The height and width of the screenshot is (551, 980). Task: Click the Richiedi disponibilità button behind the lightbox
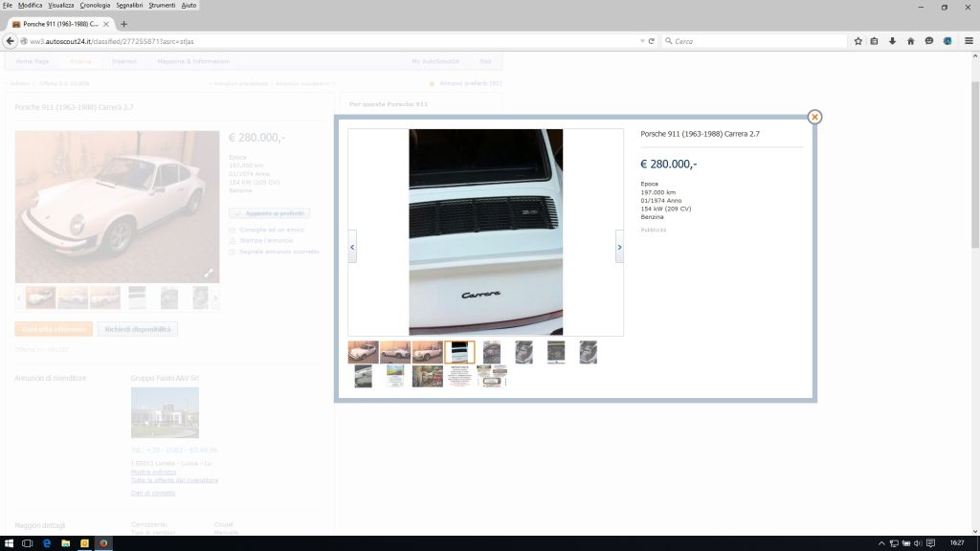(x=138, y=329)
